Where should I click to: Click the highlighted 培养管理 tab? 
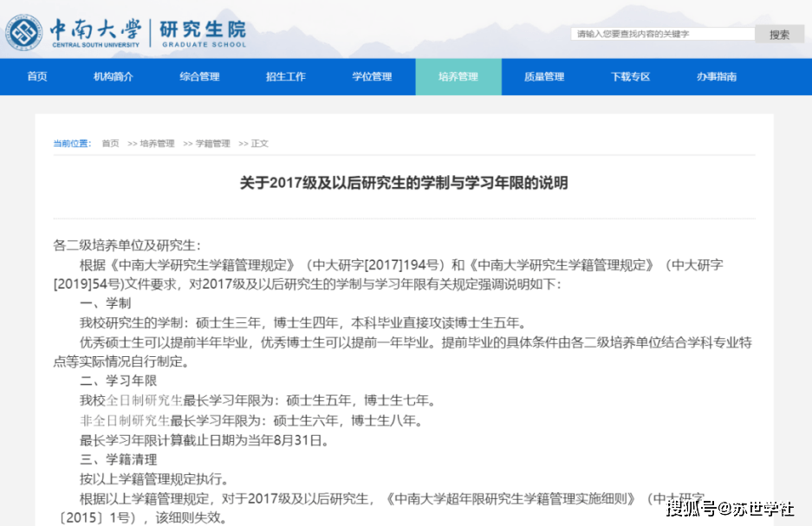tap(458, 76)
